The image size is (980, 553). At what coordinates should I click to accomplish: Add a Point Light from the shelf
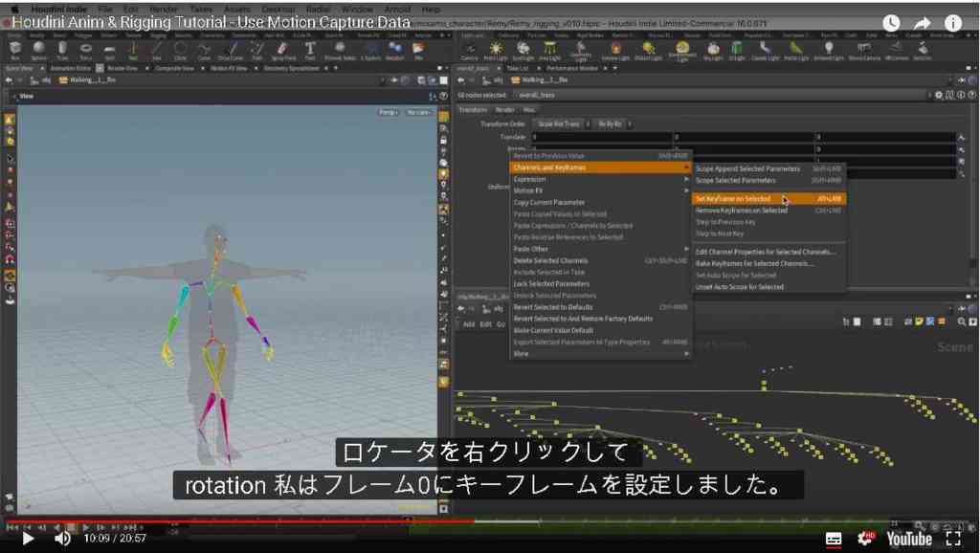pos(496,50)
